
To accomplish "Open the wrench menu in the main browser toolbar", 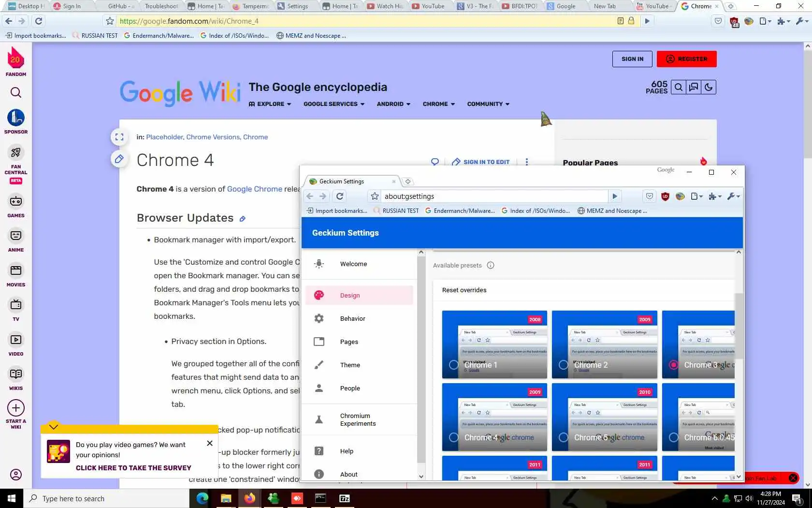I will pyautogui.click(x=802, y=21).
